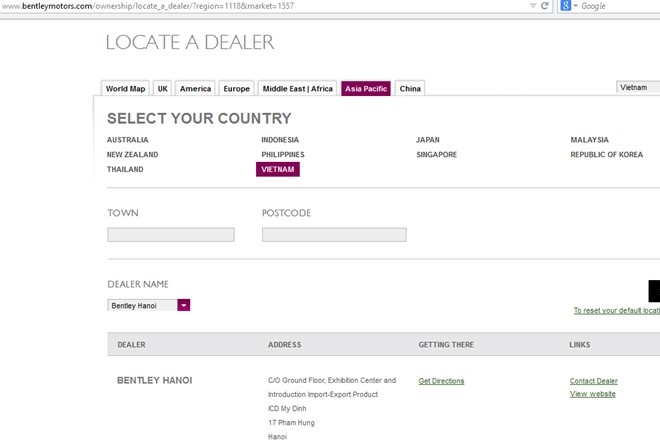Viewport: 660px width, 444px height.
Task: Select the Europe region tab
Action: click(236, 89)
